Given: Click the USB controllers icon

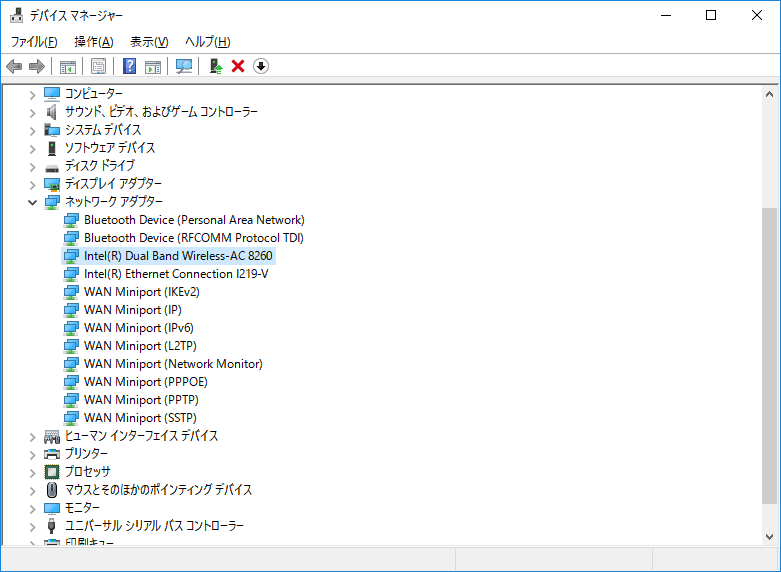Looking at the screenshot, I should [51, 526].
